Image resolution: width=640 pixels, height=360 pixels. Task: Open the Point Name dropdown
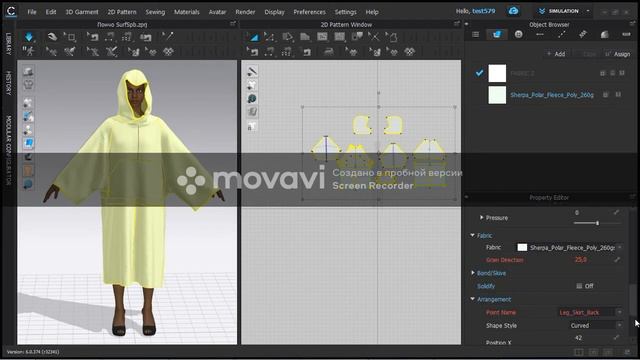tap(620, 312)
